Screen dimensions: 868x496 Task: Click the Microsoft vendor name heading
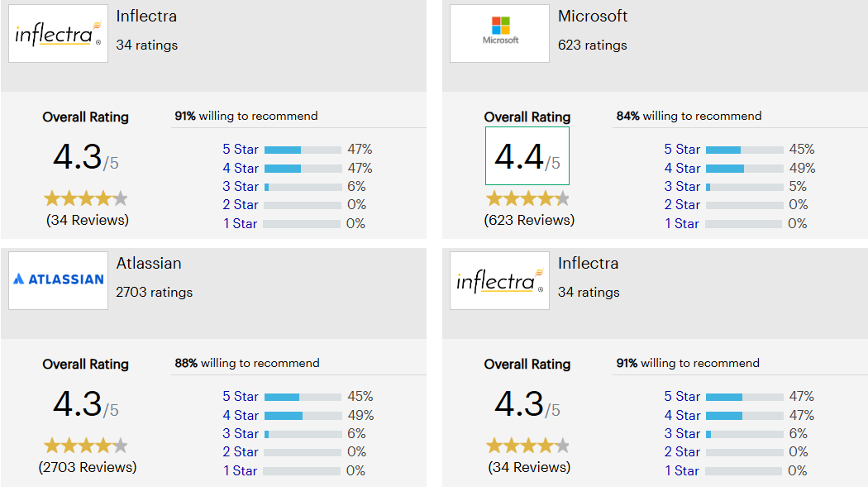click(593, 17)
